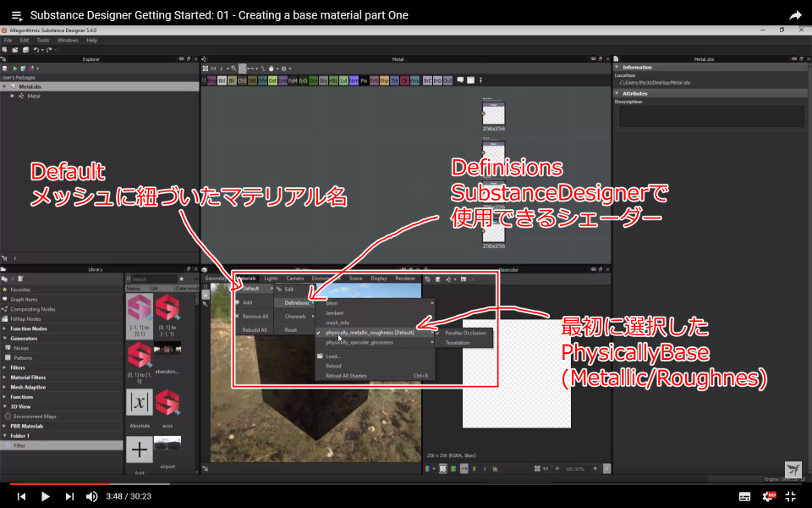Click Remove All materials

[255, 316]
